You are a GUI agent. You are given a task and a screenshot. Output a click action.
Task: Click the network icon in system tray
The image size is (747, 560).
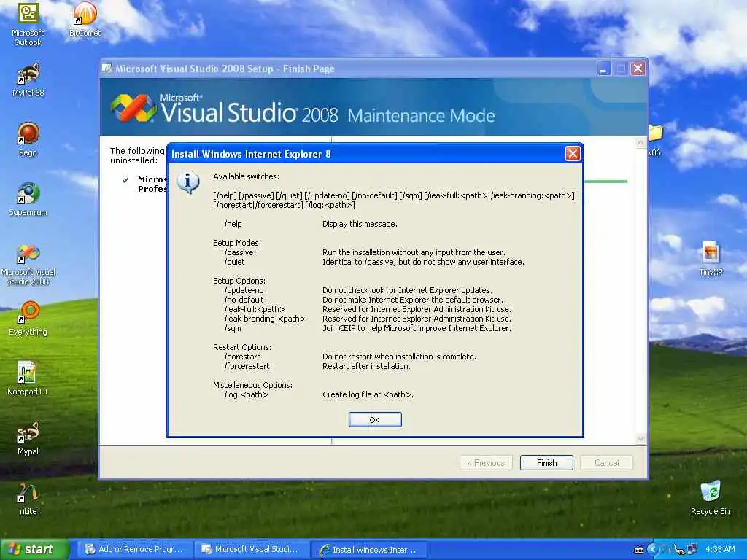692,550
